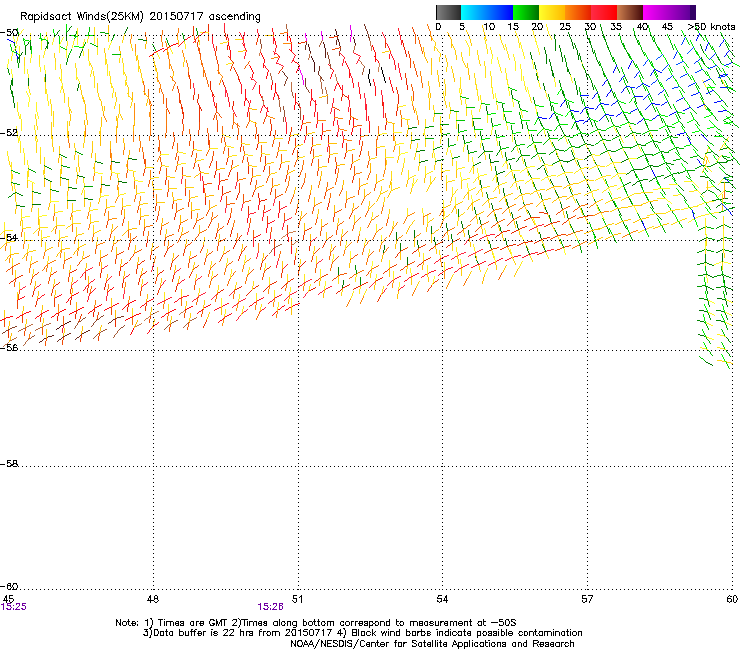Click the '-50' latitude axis label
This screenshot has height=650, width=740.
tap(9, 33)
